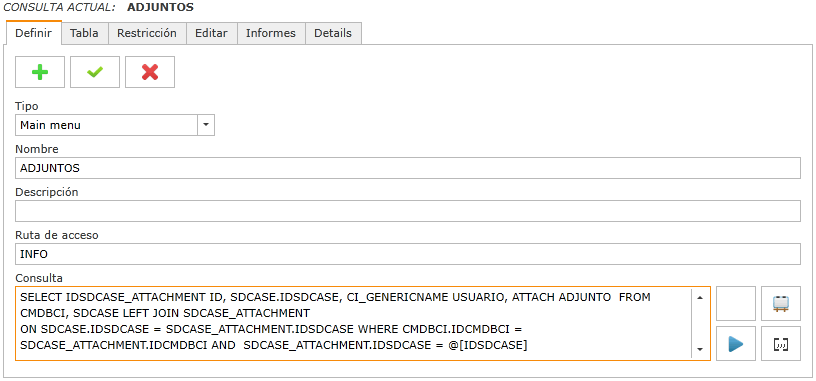
Task: Switch to the Tabla tab
Action: coord(84,33)
